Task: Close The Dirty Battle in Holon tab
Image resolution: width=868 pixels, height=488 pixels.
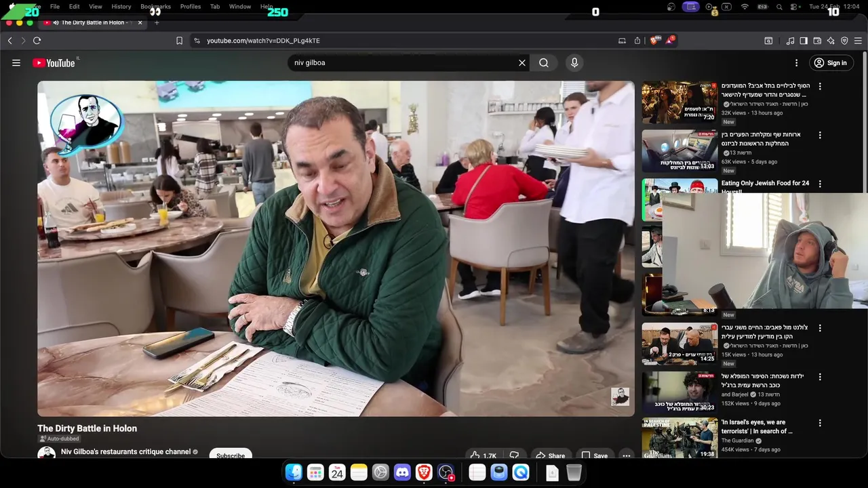Action: (x=140, y=22)
